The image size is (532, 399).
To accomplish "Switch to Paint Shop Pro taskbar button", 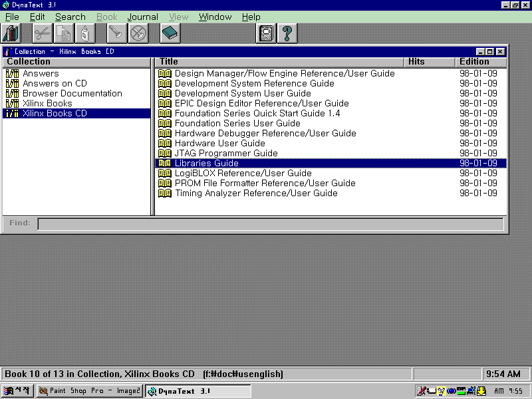I will pos(90,391).
